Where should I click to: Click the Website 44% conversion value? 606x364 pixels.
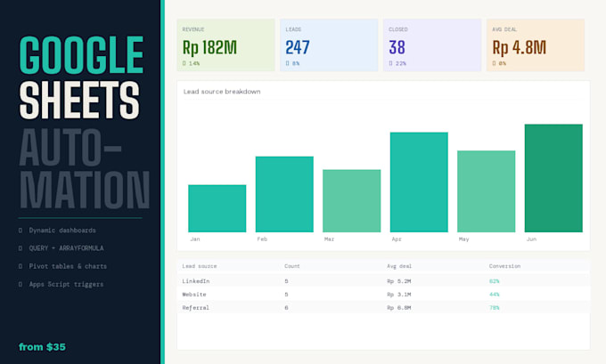[x=494, y=295]
